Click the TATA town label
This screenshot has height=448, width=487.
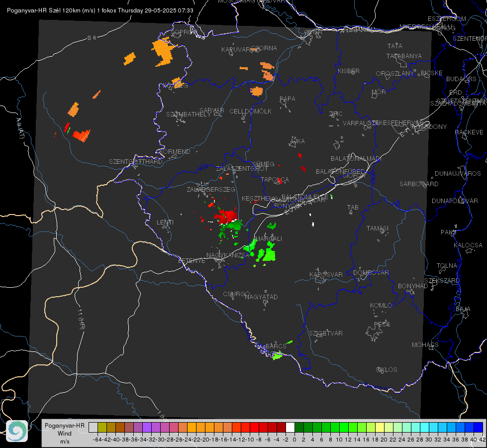point(395,46)
